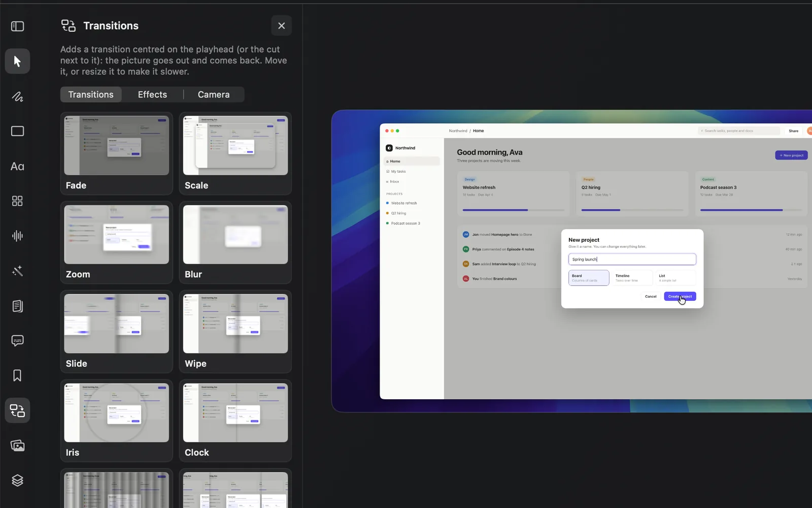Add the Scale transition
Image resolution: width=812 pixels, height=508 pixels.
coord(235,153)
